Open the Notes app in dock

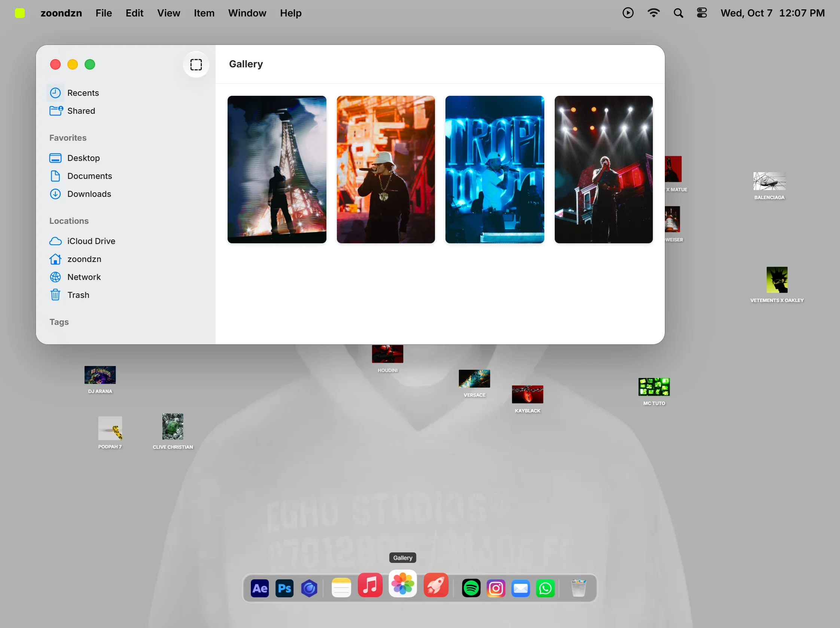[341, 588]
